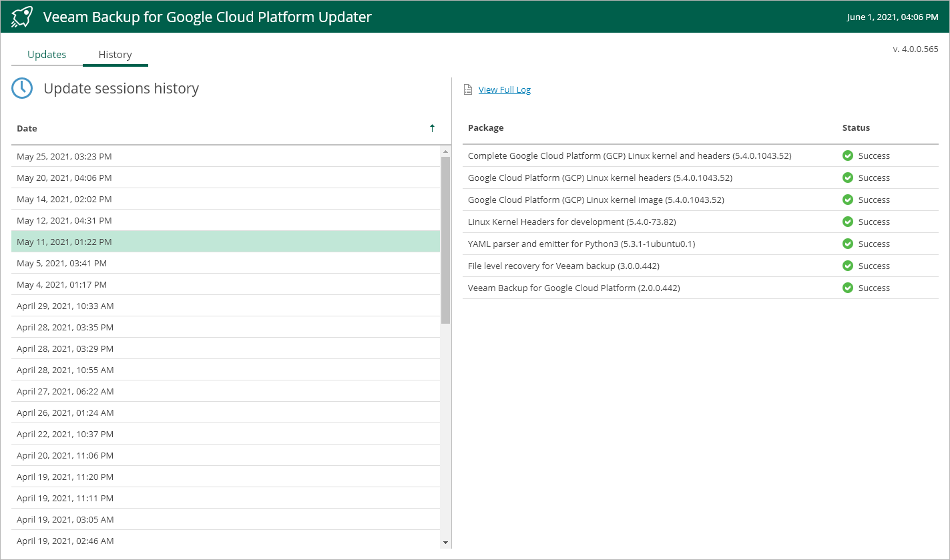Select session May 14, 2021, 02:02 PM
Image resolution: width=950 pixels, height=560 pixels.
[x=226, y=199]
